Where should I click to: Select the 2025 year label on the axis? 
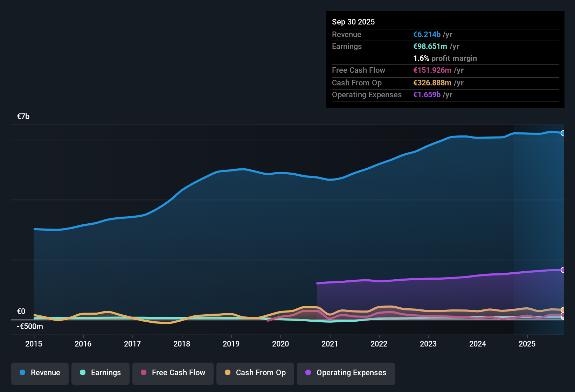point(527,344)
